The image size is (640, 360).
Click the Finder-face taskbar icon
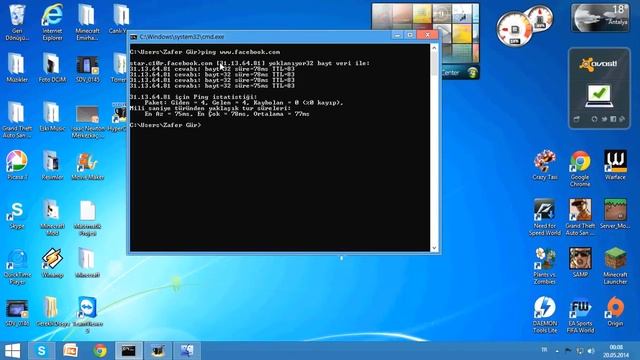click(x=187, y=351)
